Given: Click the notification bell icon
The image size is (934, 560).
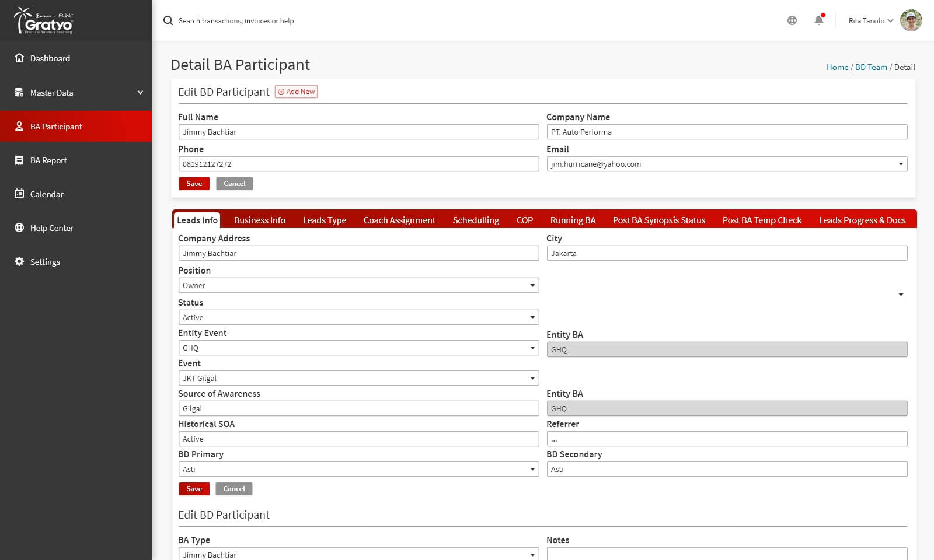Looking at the screenshot, I should pos(819,20).
